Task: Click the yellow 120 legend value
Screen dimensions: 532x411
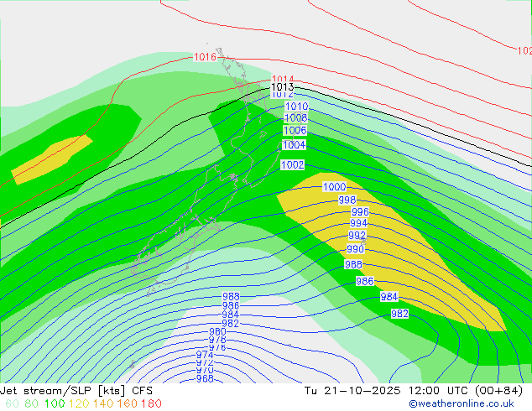Action: [x=79, y=403]
